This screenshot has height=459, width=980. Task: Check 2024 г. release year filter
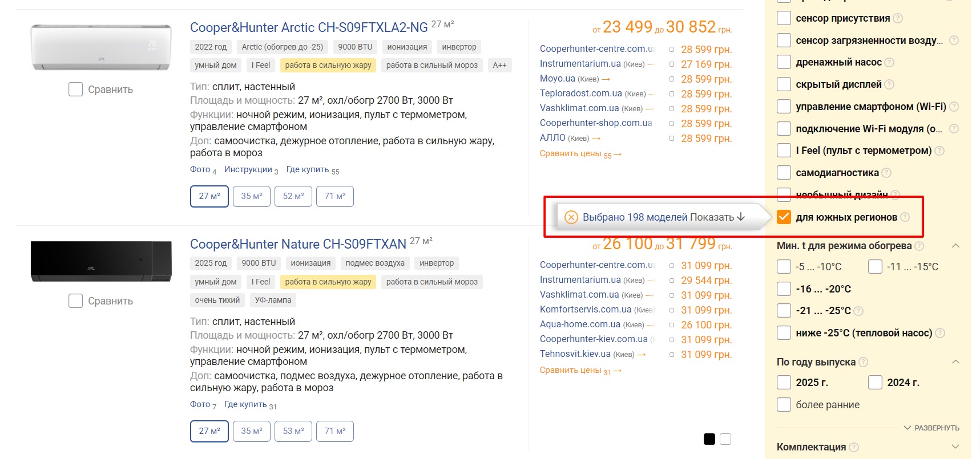coord(876,383)
